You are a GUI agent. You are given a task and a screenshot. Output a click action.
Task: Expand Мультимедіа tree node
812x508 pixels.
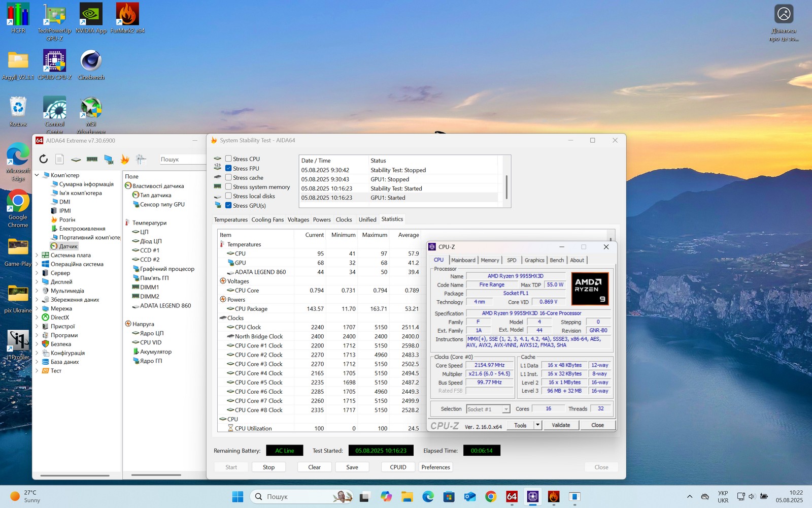pyautogui.click(x=37, y=291)
